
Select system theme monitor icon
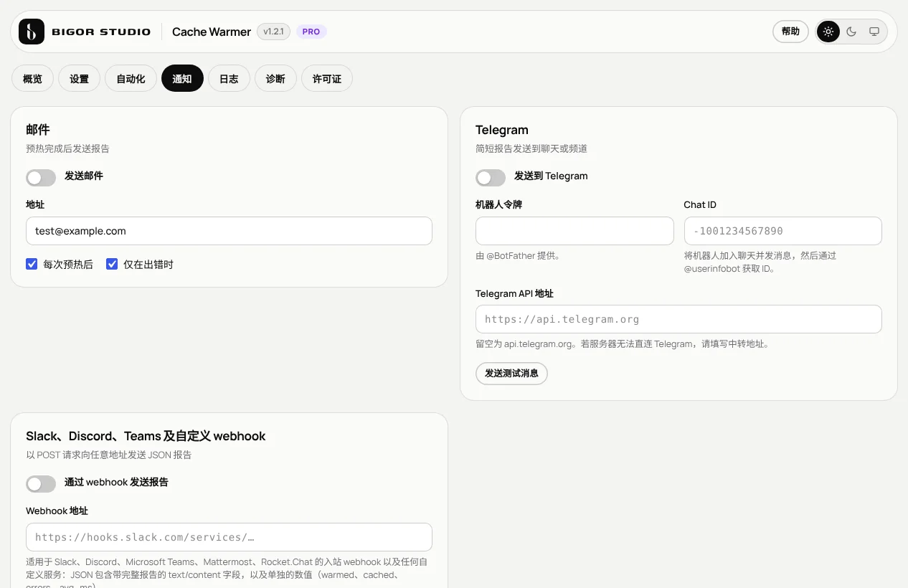(874, 32)
